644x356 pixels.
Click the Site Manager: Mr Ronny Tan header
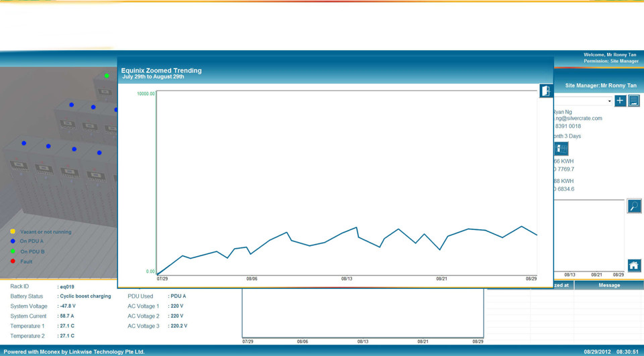600,85
